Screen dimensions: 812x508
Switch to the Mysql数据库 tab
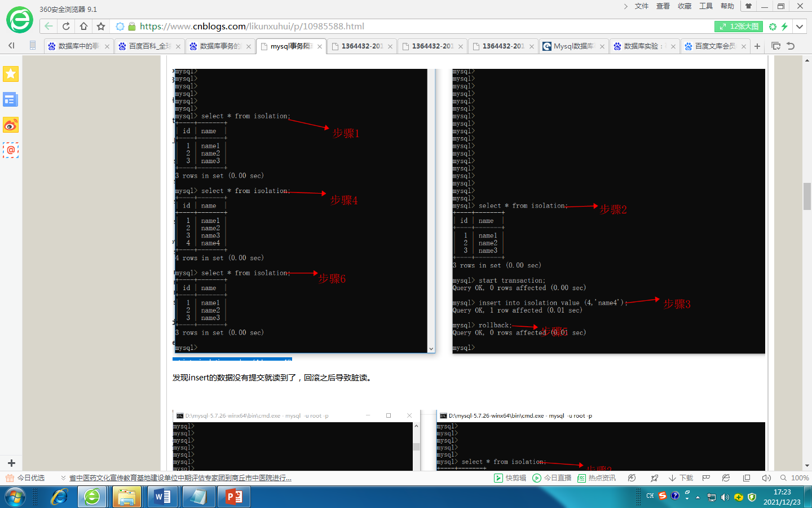[573, 46]
